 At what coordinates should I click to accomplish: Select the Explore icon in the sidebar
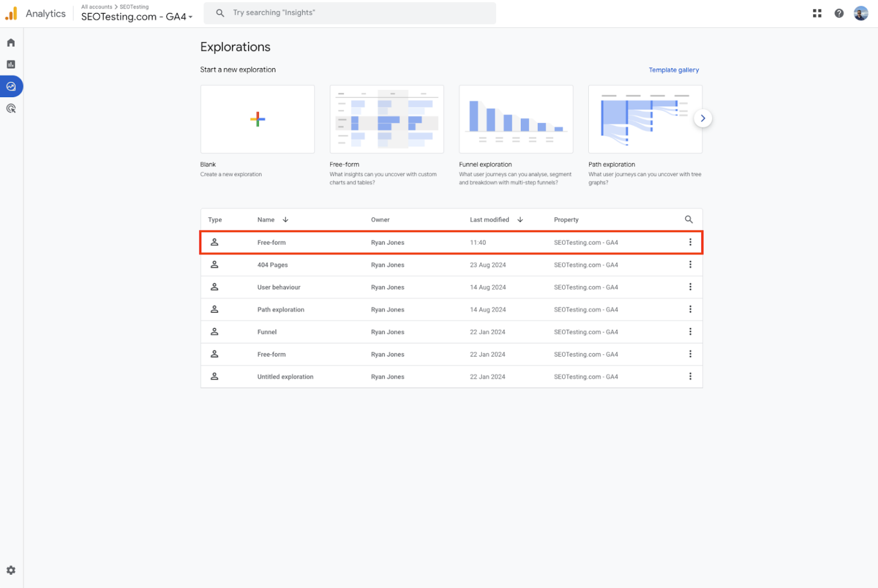click(11, 86)
